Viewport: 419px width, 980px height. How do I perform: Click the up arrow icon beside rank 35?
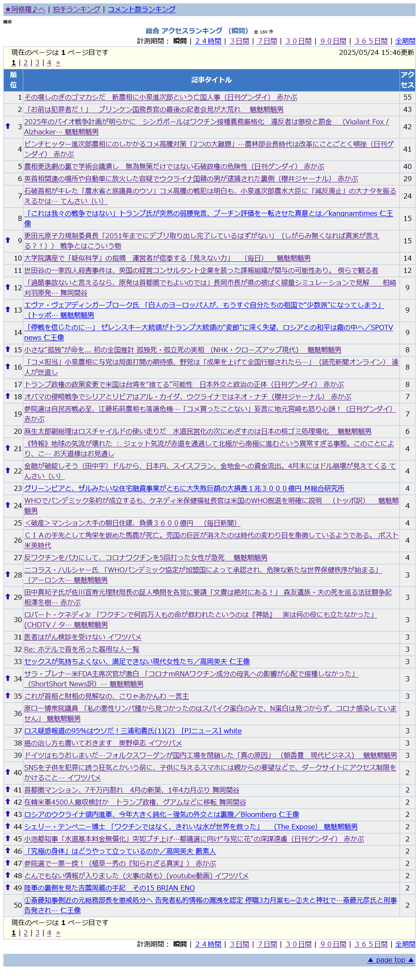pos(8,695)
